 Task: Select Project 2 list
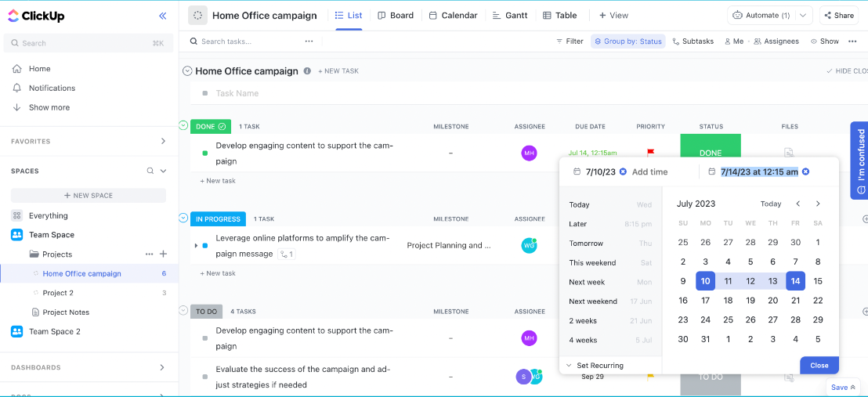pyautogui.click(x=58, y=293)
